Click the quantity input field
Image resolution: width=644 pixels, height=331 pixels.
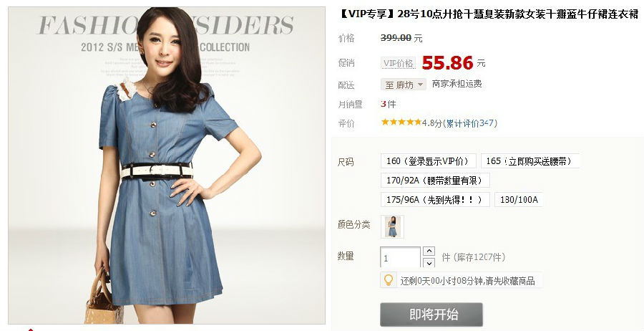[400, 258]
